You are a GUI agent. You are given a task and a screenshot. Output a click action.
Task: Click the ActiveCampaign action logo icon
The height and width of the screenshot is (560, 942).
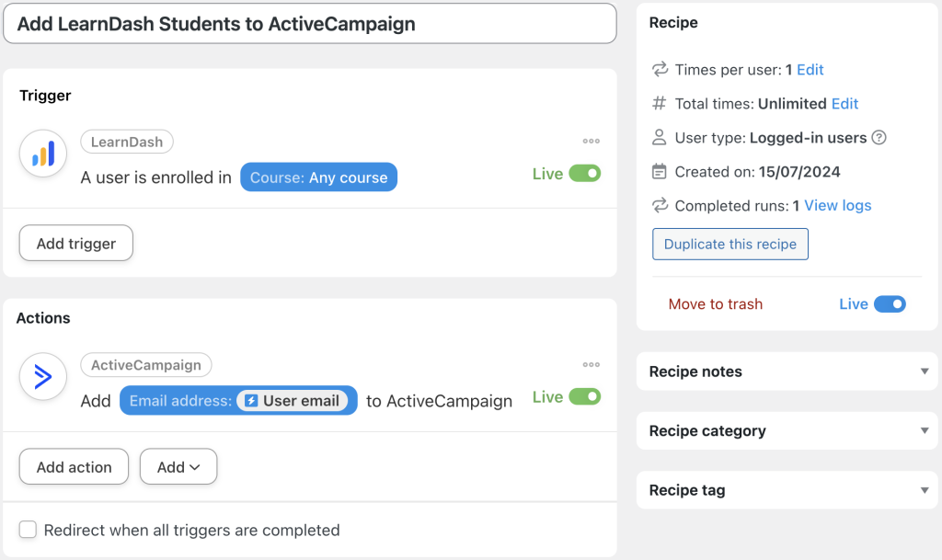pyautogui.click(x=43, y=377)
